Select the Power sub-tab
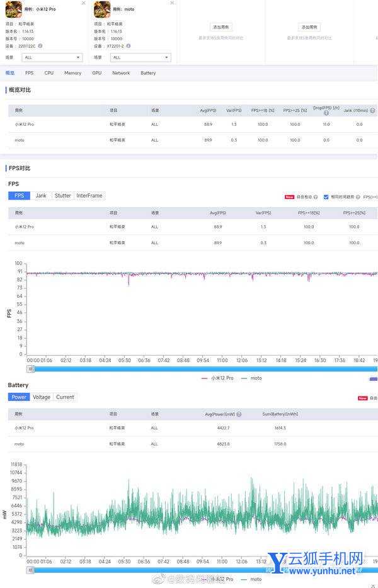 click(x=19, y=397)
